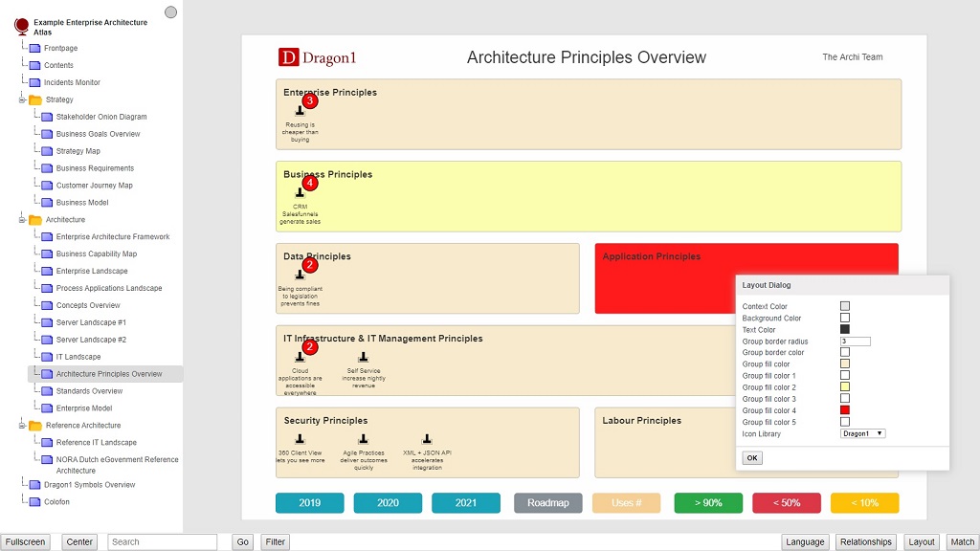Screen dimensions: 980x551
Task: Click the 'Cloud applications are accessible everywhere' icon
Action: (301, 358)
